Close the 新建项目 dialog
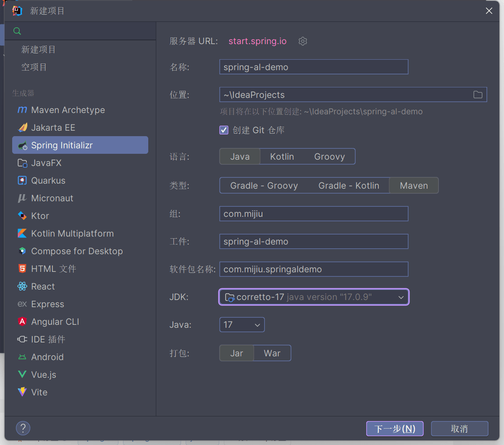Image resolution: width=504 pixels, height=445 pixels. tap(489, 11)
